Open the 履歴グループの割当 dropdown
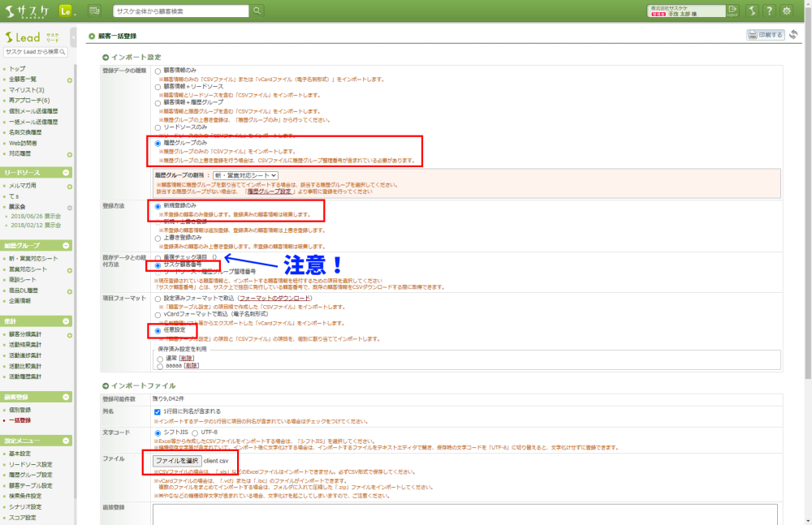 (x=246, y=174)
